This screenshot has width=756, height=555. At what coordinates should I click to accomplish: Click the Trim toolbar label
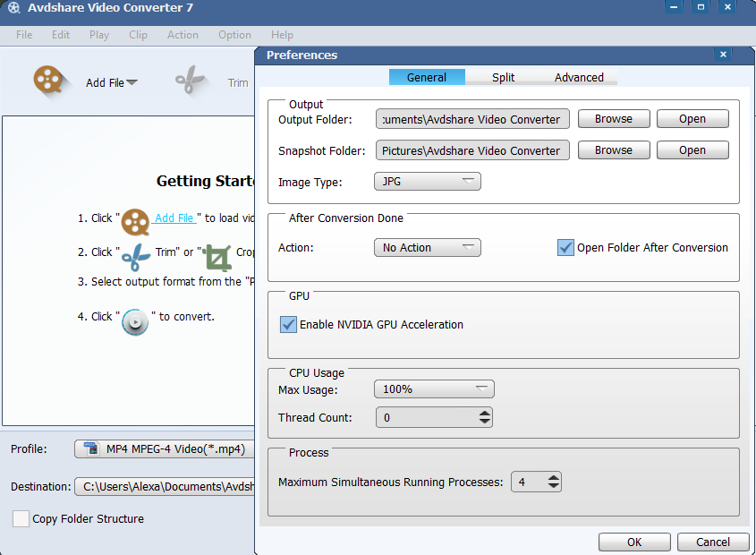(238, 83)
